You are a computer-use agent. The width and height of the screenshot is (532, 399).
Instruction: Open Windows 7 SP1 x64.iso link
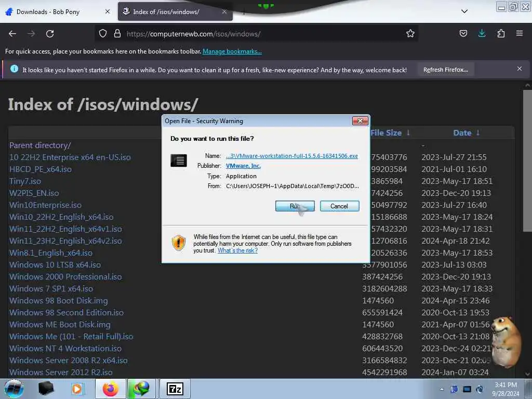[x=51, y=289]
